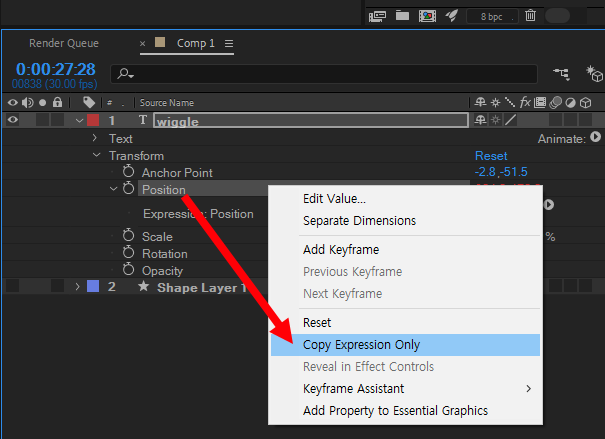Click the current time 0:00:27:28 display
The image size is (605, 439).
[x=56, y=69]
